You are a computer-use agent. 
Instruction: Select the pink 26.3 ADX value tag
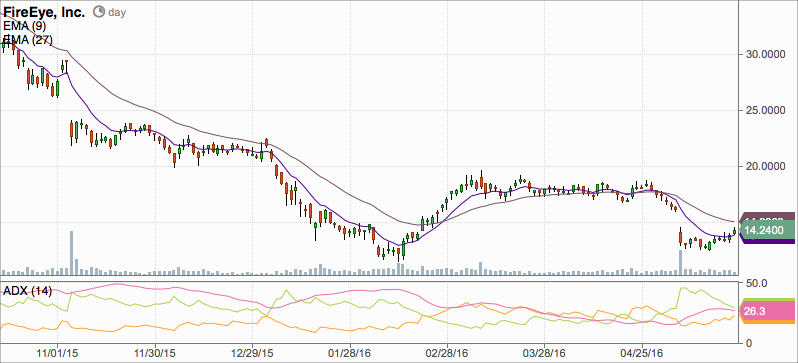(x=768, y=311)
